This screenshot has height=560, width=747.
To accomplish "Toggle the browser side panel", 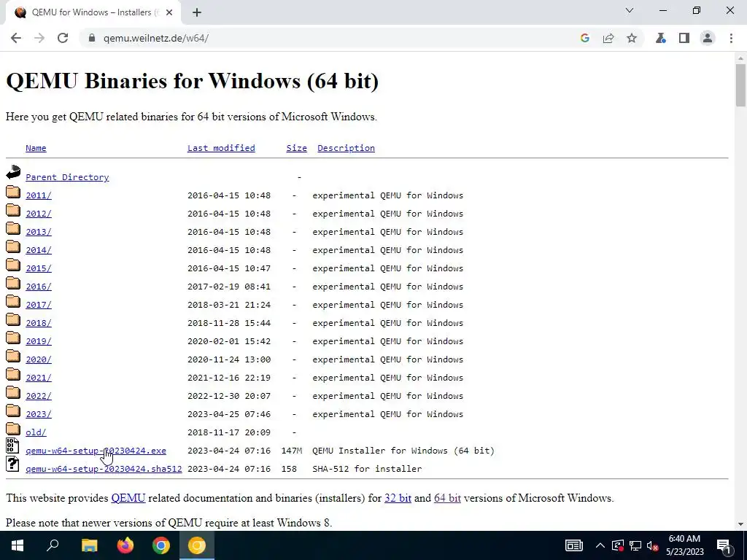I will pos(684,38).
